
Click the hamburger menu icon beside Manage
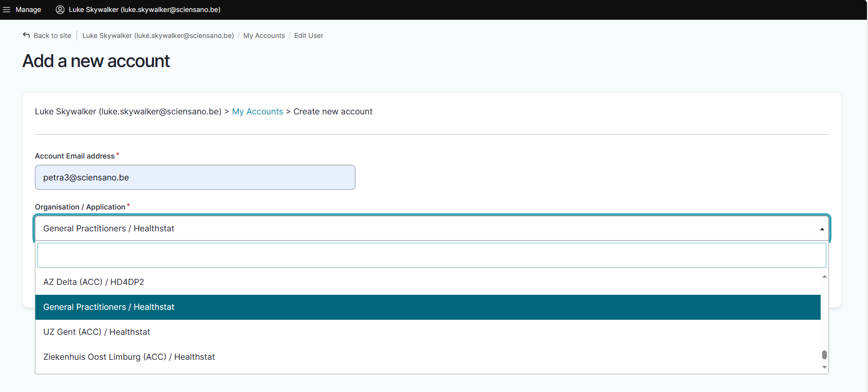(7, 10)
